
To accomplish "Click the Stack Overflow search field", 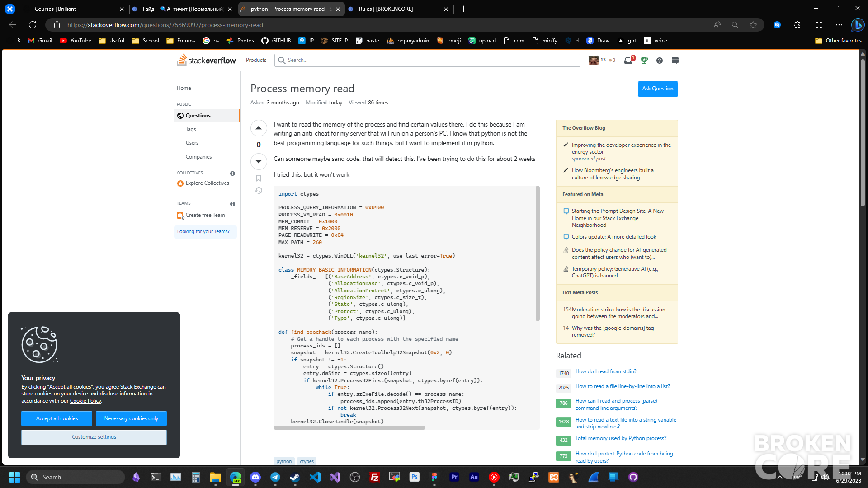I will pos(427,60).
